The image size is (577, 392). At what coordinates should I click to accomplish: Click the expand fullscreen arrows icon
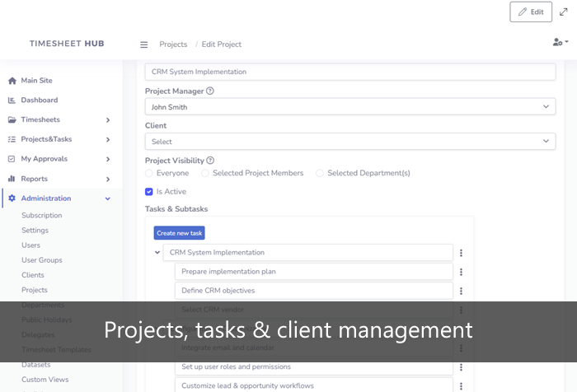[564, 12]
